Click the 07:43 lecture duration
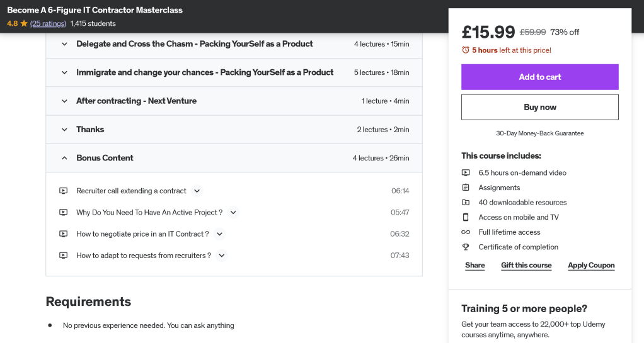This screenshot has width=644, height=343. coord(400,255)
